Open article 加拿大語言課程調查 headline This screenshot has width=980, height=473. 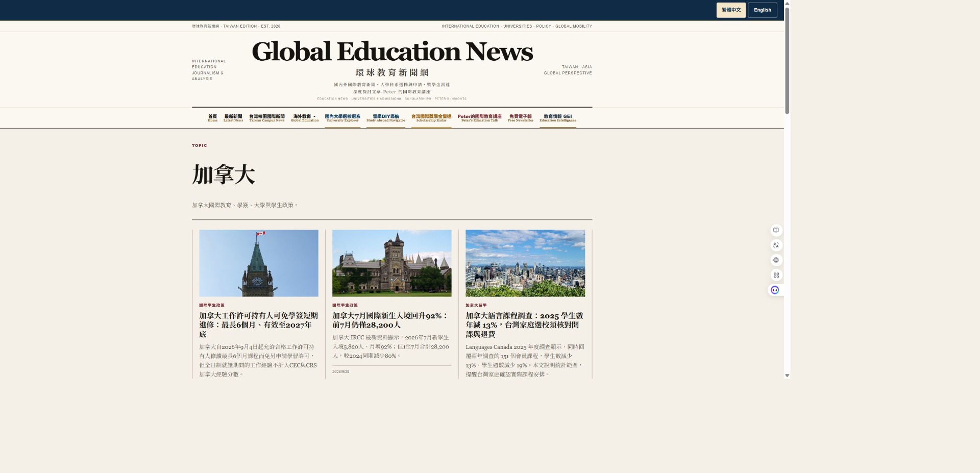pos(525,325)
